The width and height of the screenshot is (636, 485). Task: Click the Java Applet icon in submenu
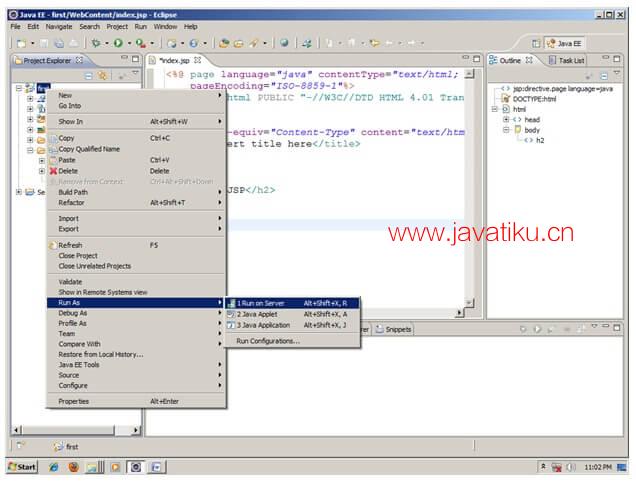231,314
